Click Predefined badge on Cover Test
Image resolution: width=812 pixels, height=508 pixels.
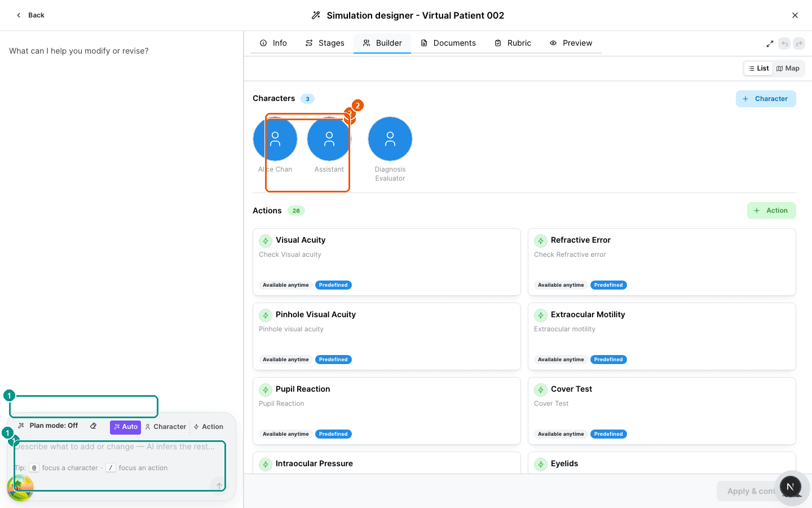(x=608, y=434)
